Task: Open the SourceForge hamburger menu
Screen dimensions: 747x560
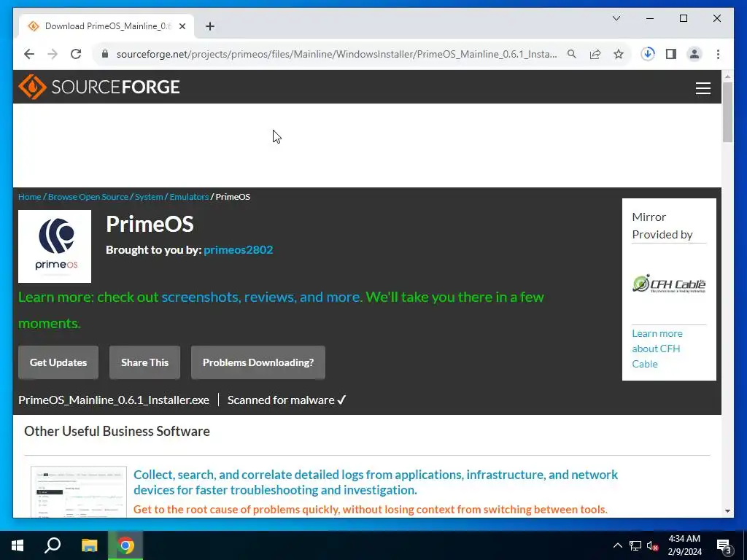Action: (x=703, y=88)
